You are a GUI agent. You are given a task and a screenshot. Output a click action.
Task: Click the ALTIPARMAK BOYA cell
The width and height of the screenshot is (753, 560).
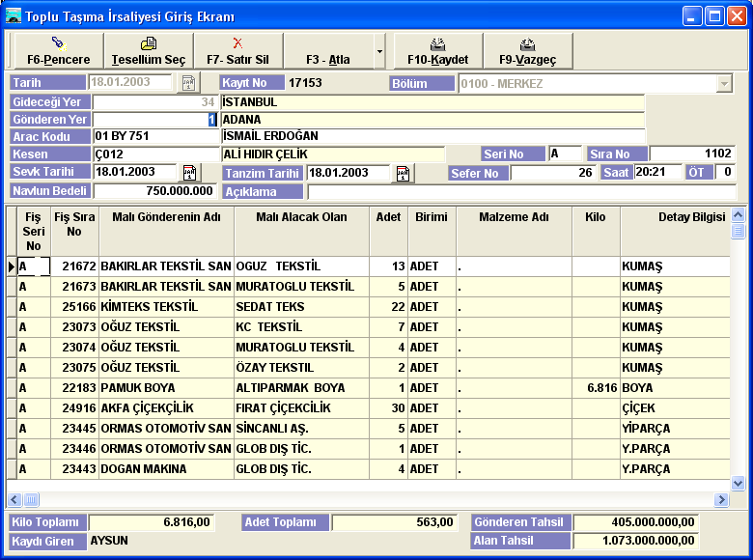point(301,388)
